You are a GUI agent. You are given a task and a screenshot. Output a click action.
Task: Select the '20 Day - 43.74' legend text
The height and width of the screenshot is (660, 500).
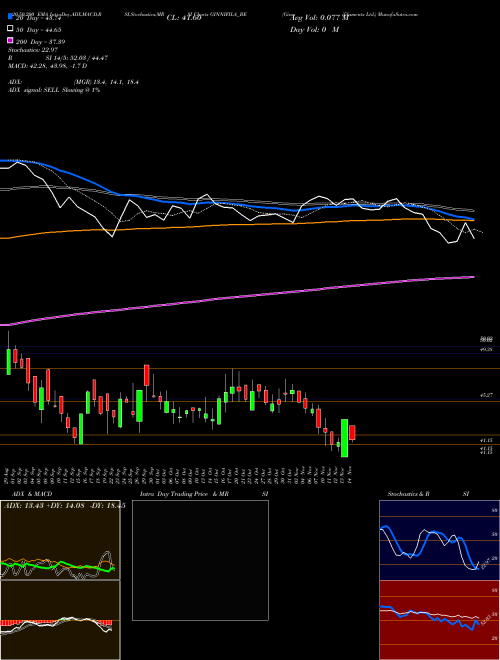[38, 18]
